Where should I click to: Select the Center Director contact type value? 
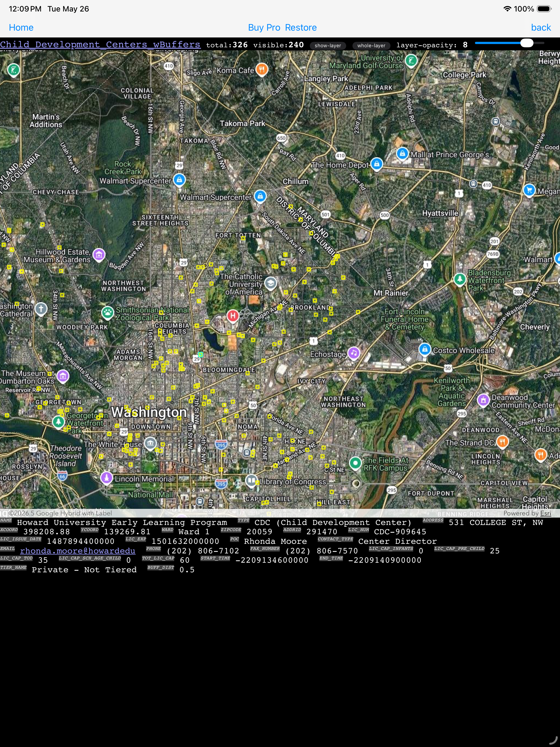tap(398, 541)
